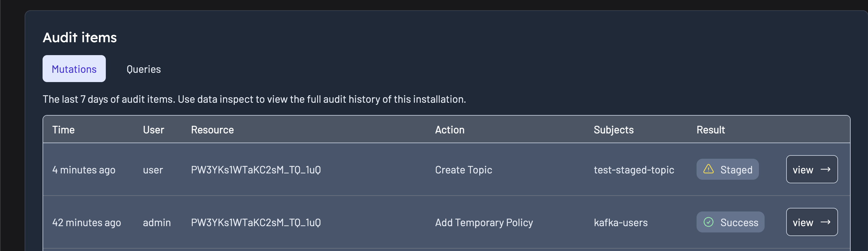Select the Subjects column header
868x251 pixels.
click(x=613, y=130)
